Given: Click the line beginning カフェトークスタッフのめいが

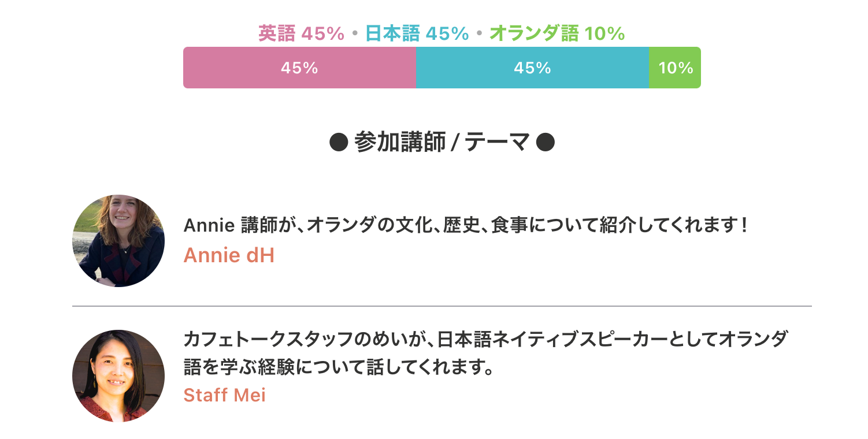Looking at the screenshot, I should [x=485, y=340].
